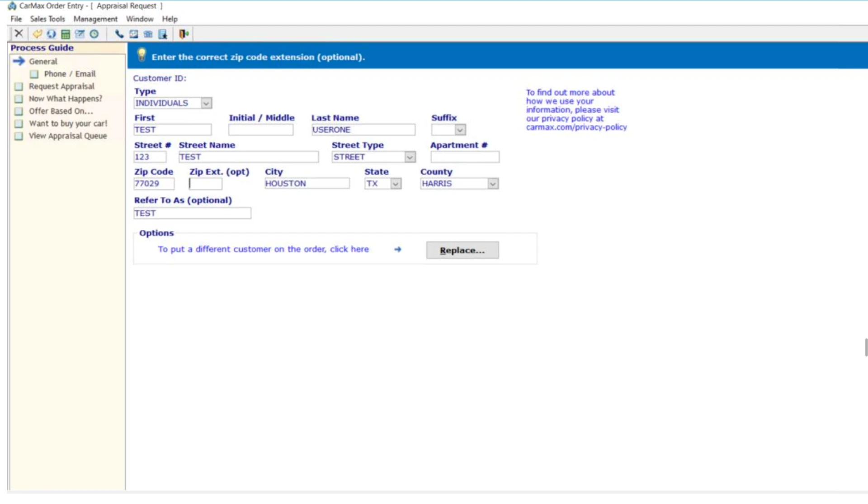
Task: Click the carmax.com/privacy-policy link text
Action: click(x=576, y=127)
